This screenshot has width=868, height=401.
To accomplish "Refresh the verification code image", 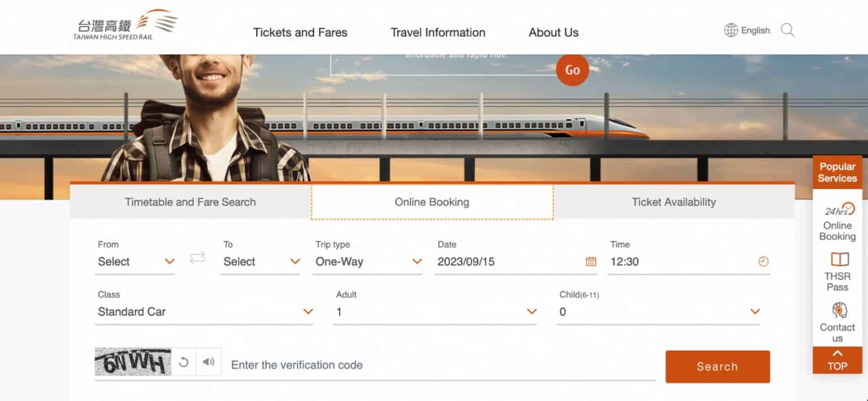I will (184, 361).
